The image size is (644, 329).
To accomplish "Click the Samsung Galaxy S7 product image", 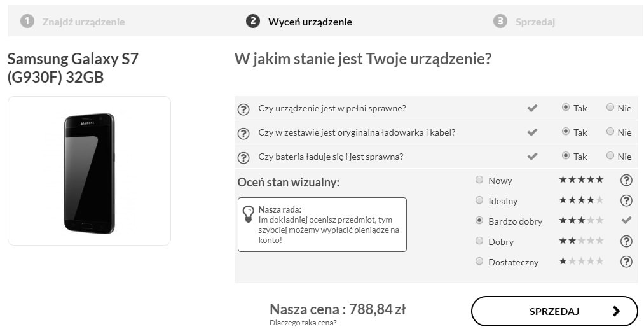I will point(89,171).
